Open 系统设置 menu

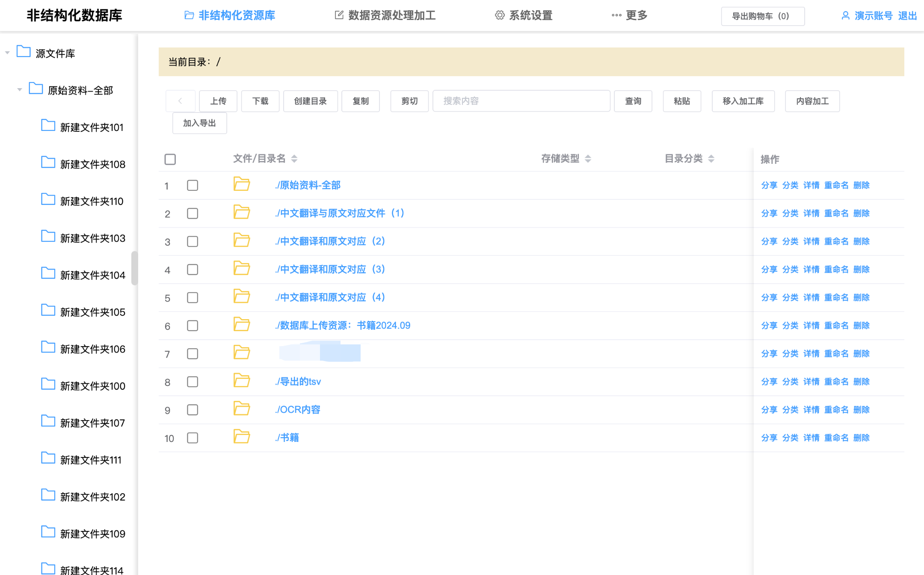[524, 15]
